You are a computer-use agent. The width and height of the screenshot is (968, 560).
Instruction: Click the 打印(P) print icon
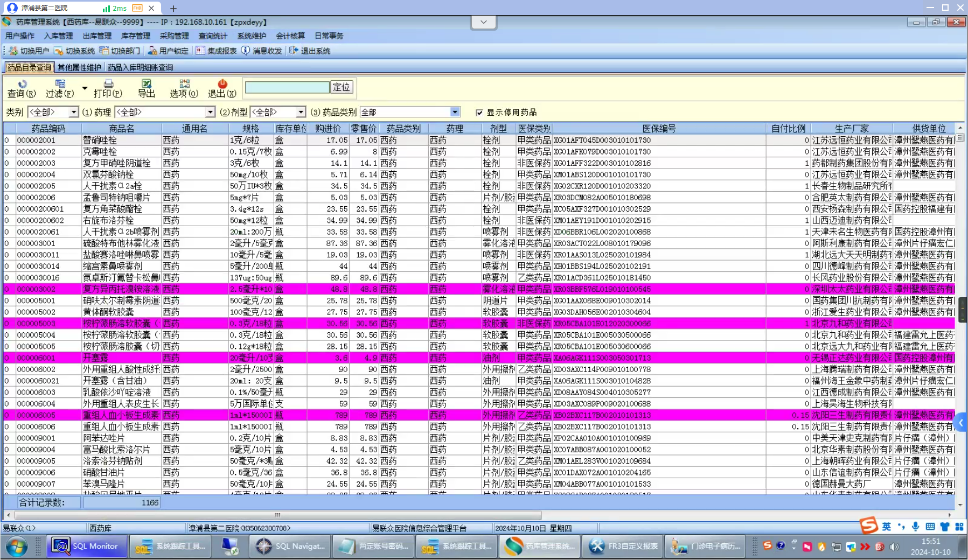[108, 88]
